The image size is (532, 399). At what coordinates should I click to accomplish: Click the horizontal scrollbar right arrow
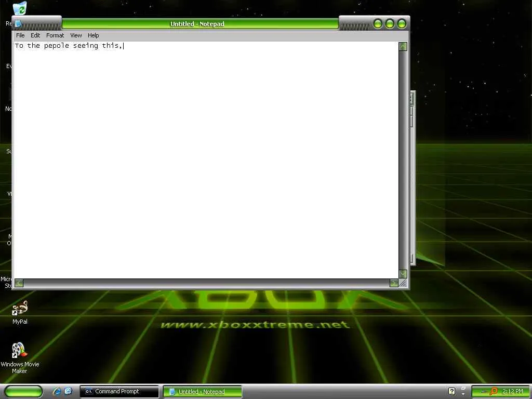(x=394, y=283)
